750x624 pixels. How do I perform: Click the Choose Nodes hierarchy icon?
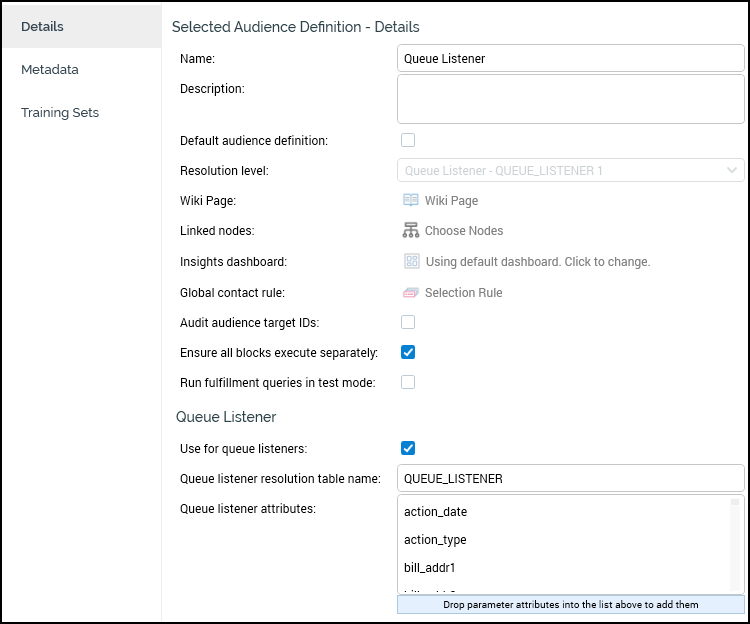click(x=410, y=231)
